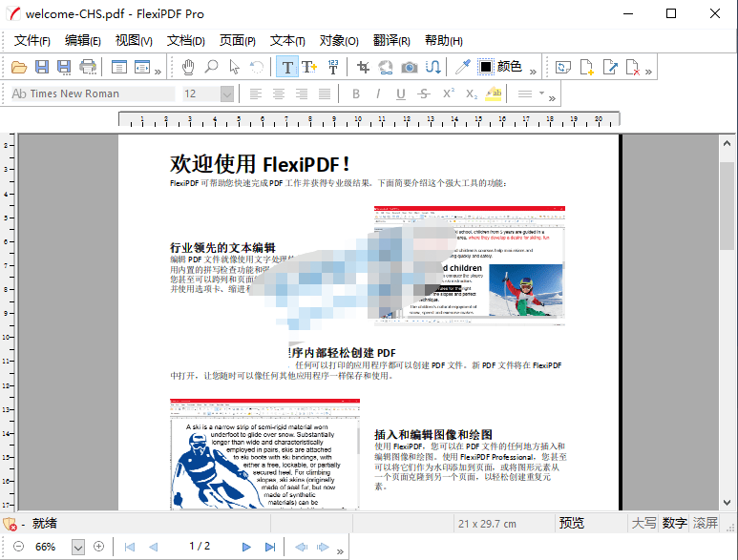The image size is (738, 560).
Task: Click the Link tool icon
Action: 386,67
